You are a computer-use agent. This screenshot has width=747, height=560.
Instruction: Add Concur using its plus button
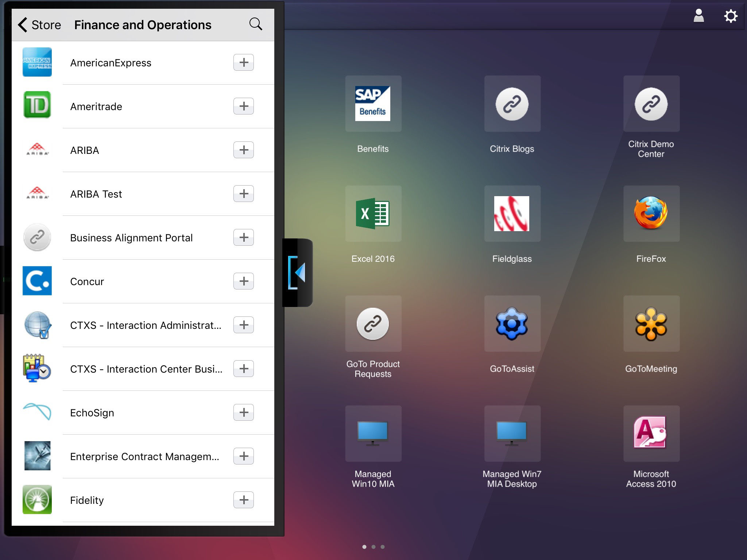pos(244,281)
